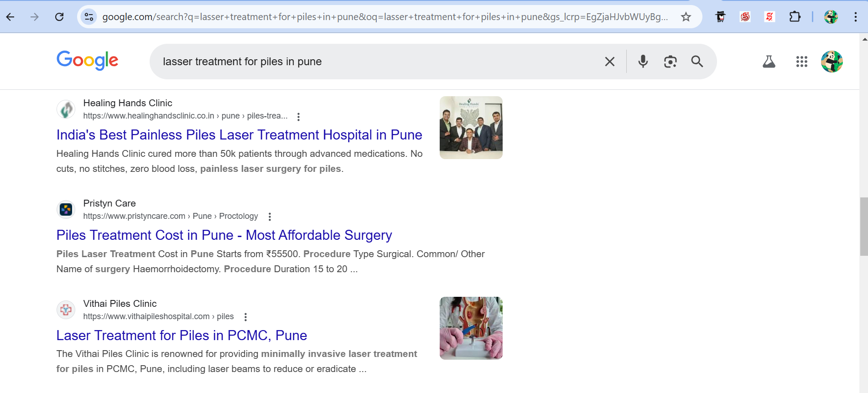Open Search Labs flask icon
Viewport: 868px width, 393px height.
click(x=769, y=62)
